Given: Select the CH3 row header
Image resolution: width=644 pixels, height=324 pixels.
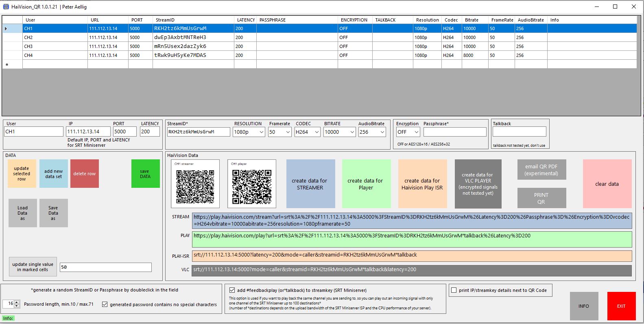Looking at the screenshot, I should coord(12,46).
